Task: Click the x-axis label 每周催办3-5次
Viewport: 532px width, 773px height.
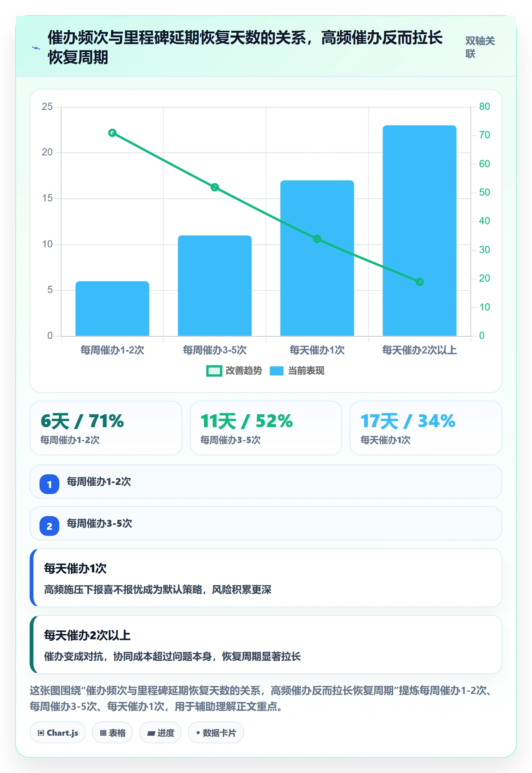Action: click(x=215, y=350)
